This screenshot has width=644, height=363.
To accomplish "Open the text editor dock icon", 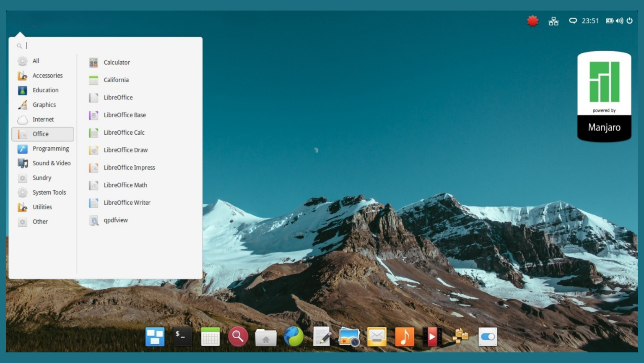I will pyautogui.click(x=322, y=337).
